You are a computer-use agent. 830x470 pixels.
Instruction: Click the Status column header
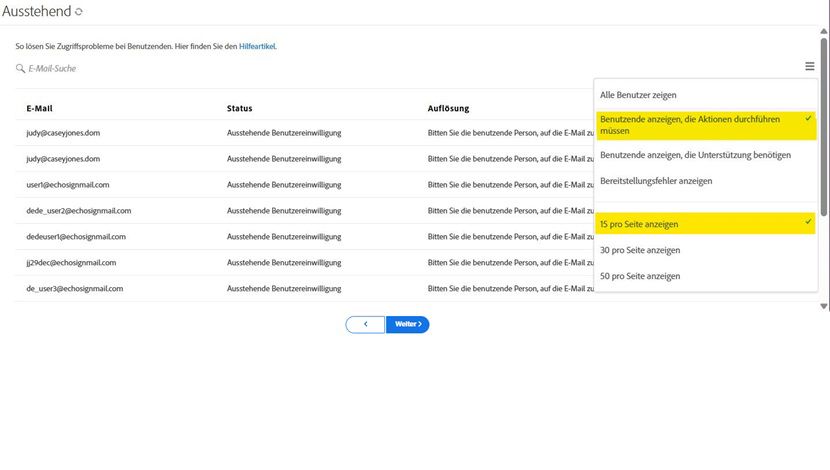pyautogui.click(x=240, y=109)
